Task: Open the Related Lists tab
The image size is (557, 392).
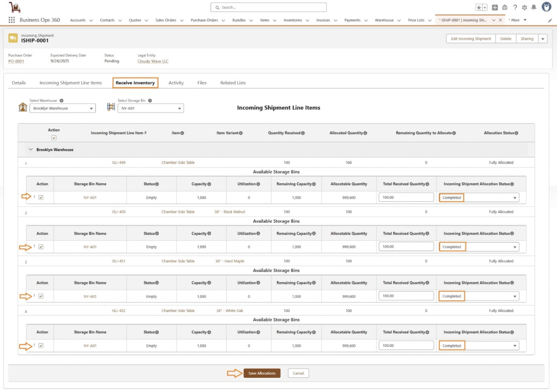Action: (x=233, y=83)
